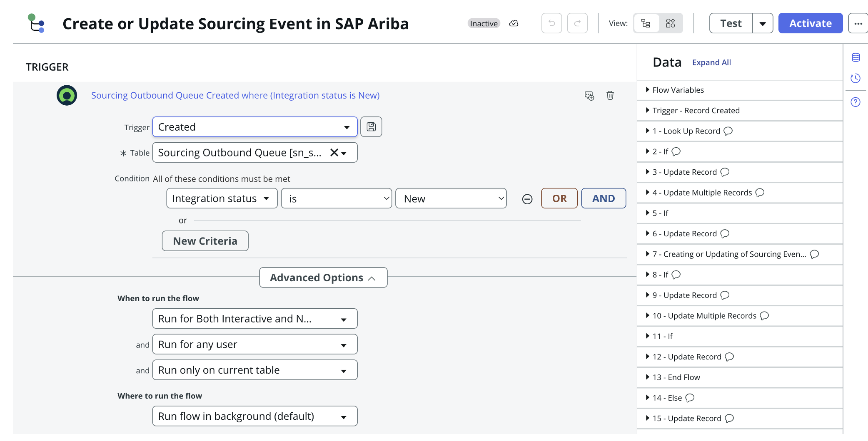Click the Flow Designer logo icon
Image resolution: width=868 pixels, height=441 pixels.
36,23
